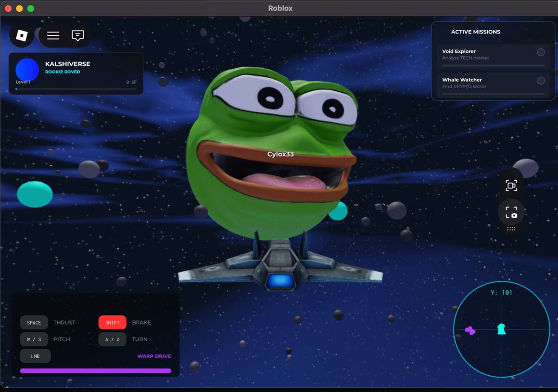Click the SPACE thrust key button

(x=34, y=322)
